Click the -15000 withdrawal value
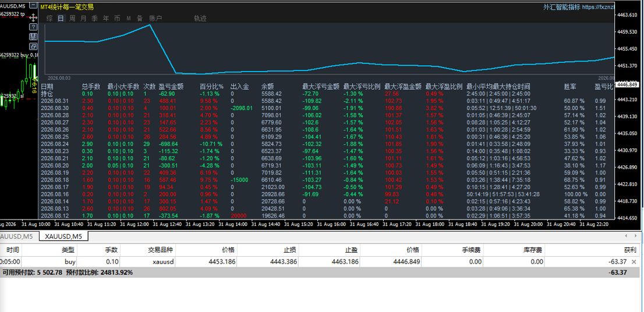Image resolution: width=644 pixels, height=312 pixels. click(239, 180)
